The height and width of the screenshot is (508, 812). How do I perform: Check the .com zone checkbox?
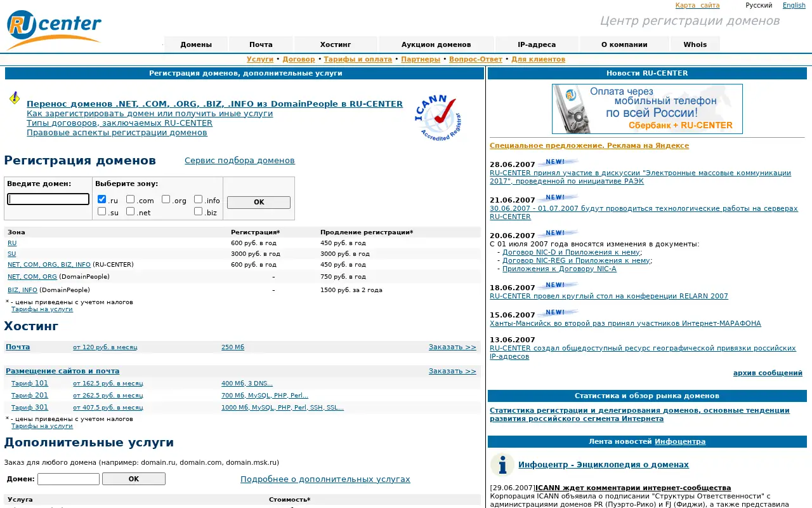coord(130,199)
